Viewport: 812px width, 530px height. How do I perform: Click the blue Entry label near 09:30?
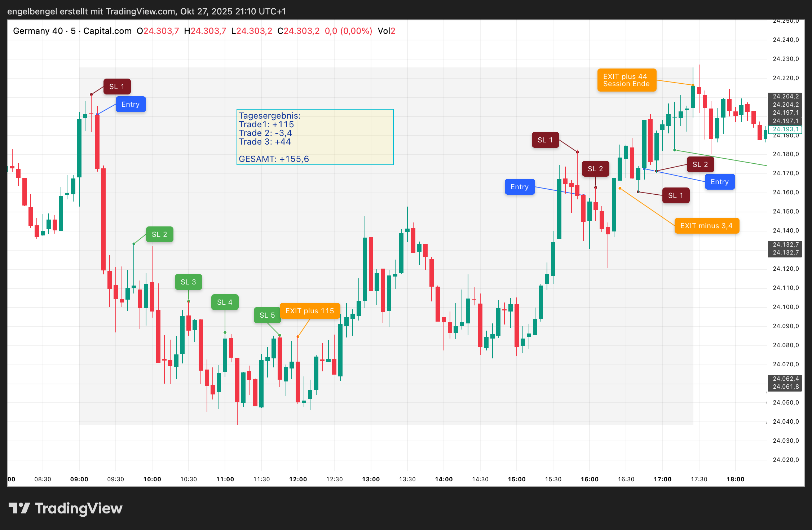(x=131, y=104)
